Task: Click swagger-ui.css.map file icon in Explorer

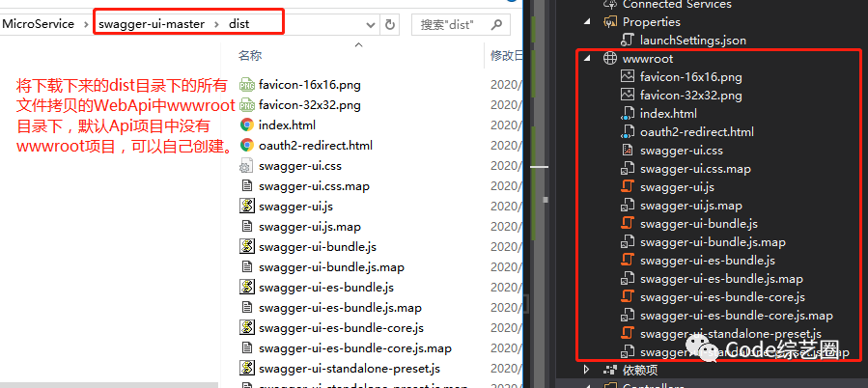Action: coord(247,186)
